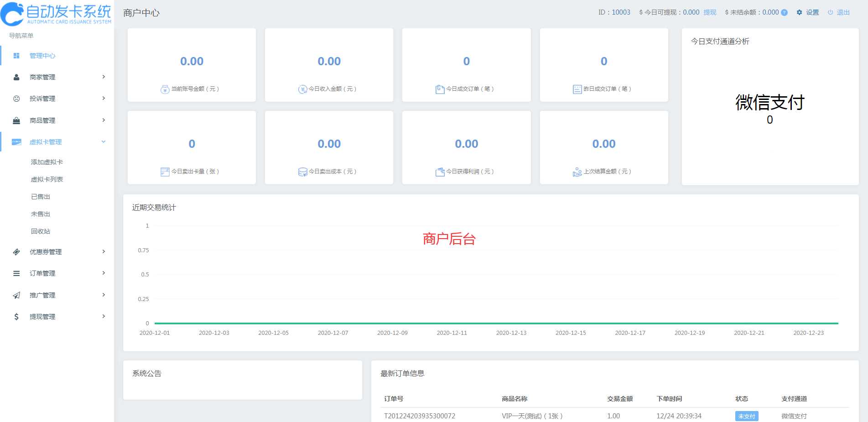This screenshot has width=868, height=422.
Task: Click the 今日卖出成本 coins icon
Action: click(x=302, y=172)
